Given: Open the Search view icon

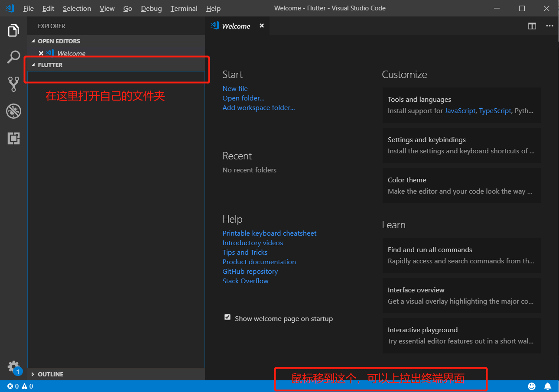Looking at the screenshot, I should pos(13,57).
